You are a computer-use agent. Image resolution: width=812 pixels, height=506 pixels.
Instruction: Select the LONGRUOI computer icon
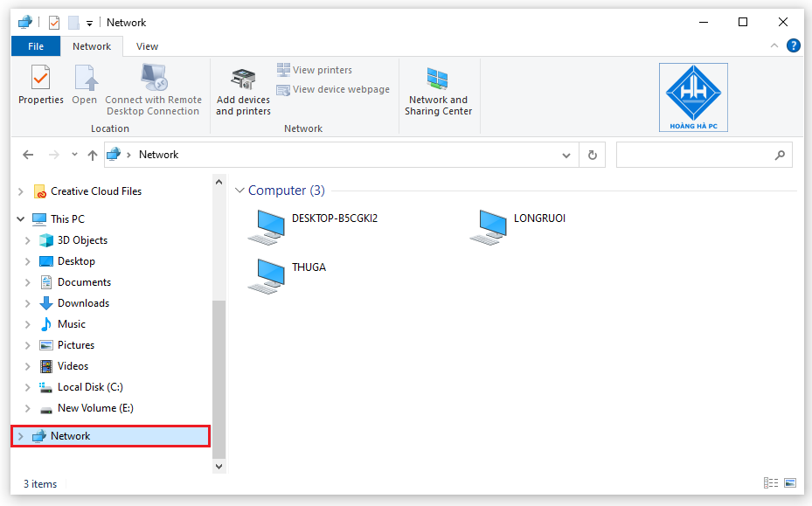pos(489,227)
